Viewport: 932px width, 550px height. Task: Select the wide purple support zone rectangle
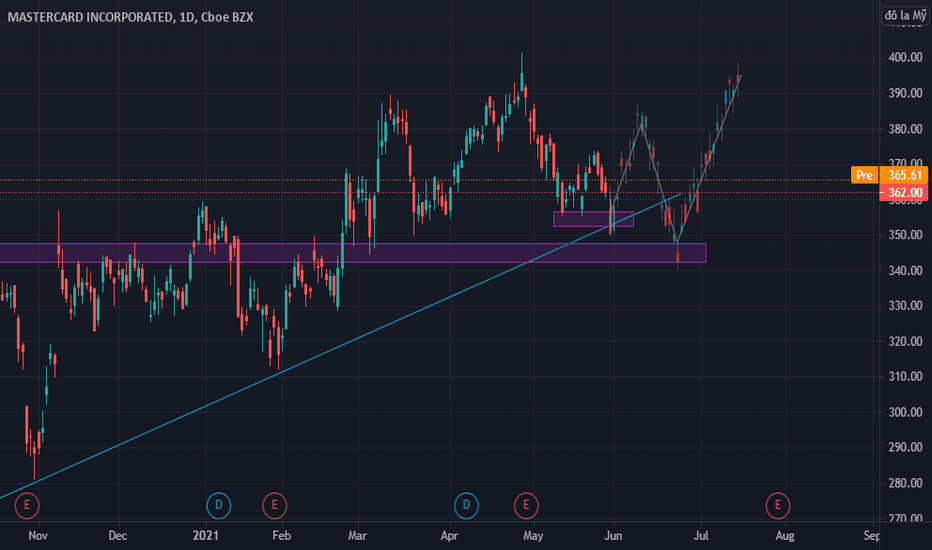(x=353, y=253)
